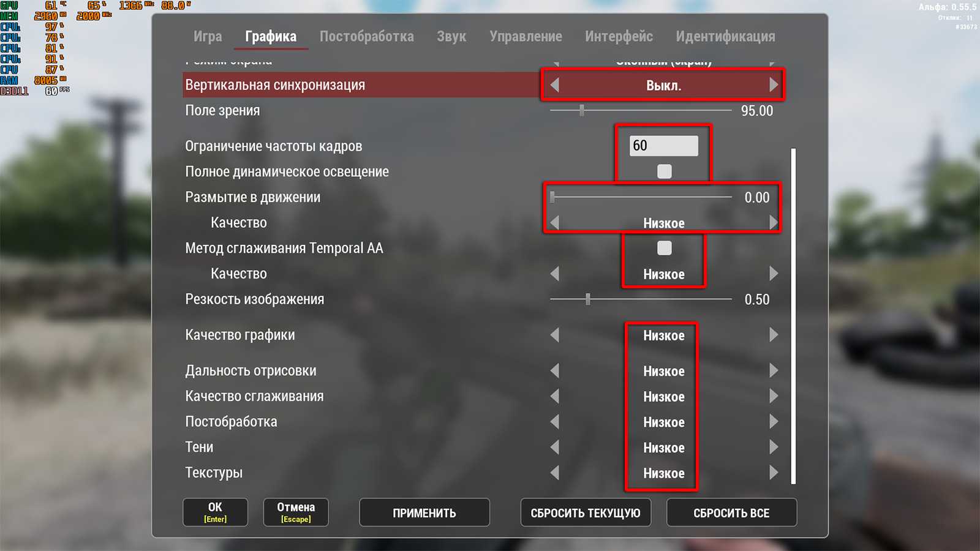980x551 pixels.
Task: Click the Выкл. value of Вертикальная синхронизация
Action: pos(664,86)
